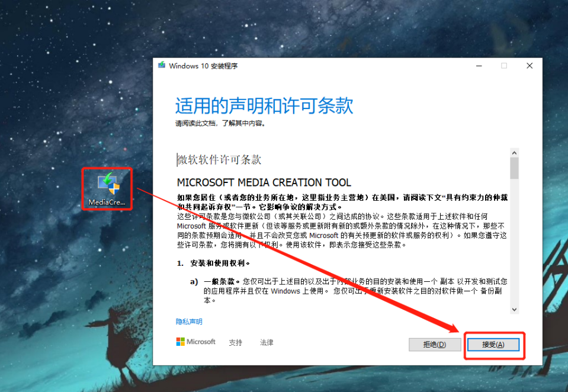This screenshot has width=568, height=392.
Task: Open the 支持 link
Action: [x=235, y=342]
